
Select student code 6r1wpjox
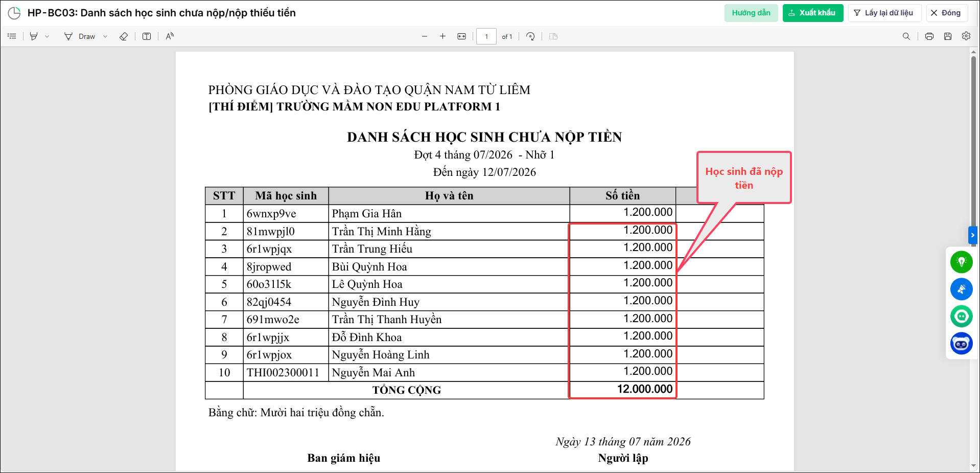point(269,355)
